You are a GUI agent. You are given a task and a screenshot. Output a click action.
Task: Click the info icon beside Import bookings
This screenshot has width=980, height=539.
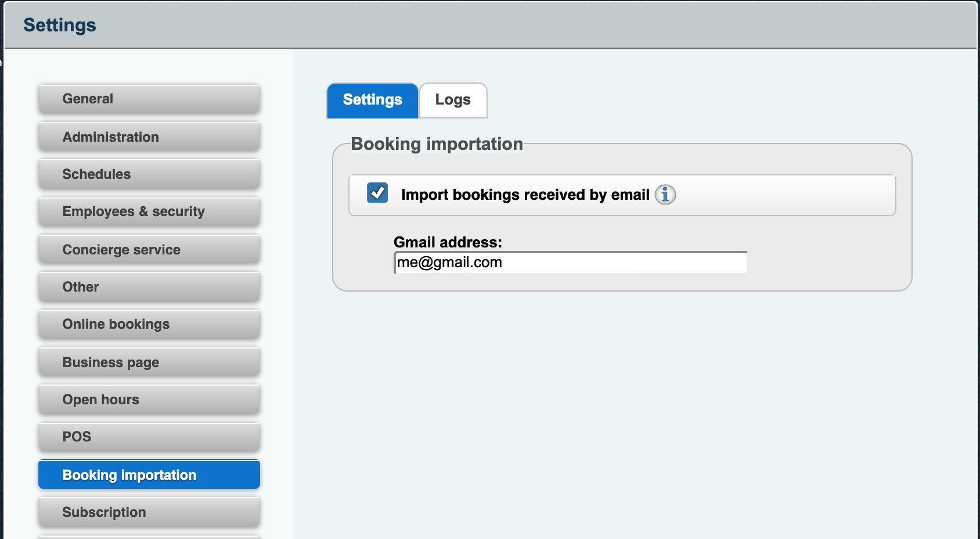click(665, 195)
